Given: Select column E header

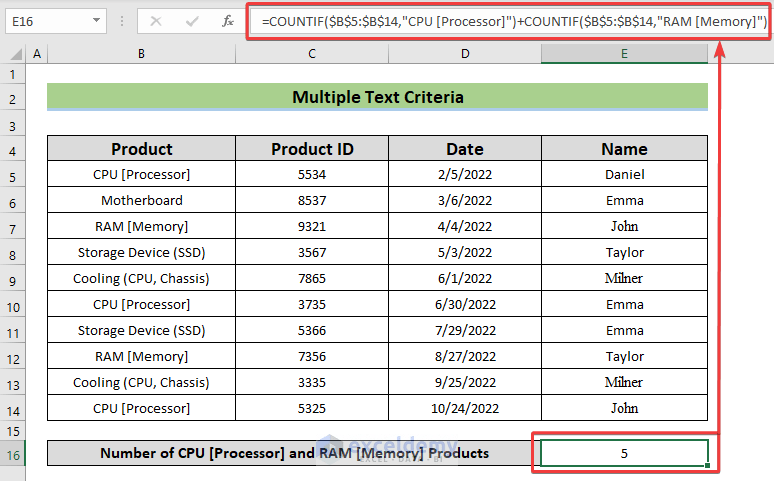Looking at the screenshot, I should click(624, 53).
